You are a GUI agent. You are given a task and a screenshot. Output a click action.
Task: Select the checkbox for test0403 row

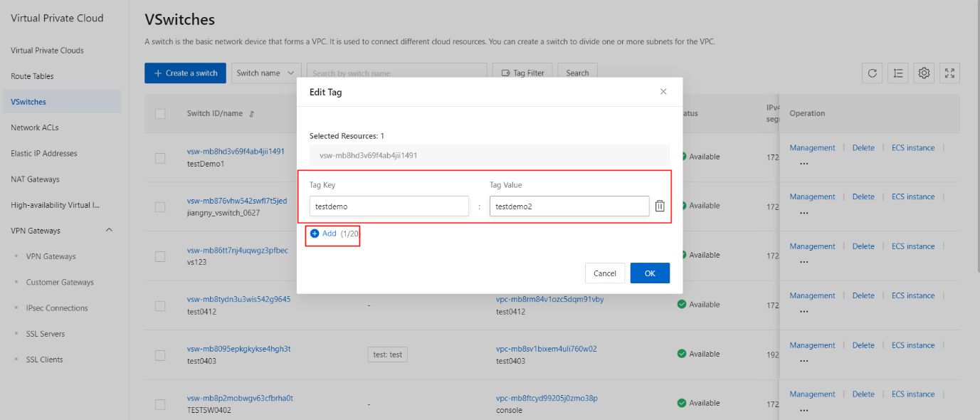[x=160, y=355]
